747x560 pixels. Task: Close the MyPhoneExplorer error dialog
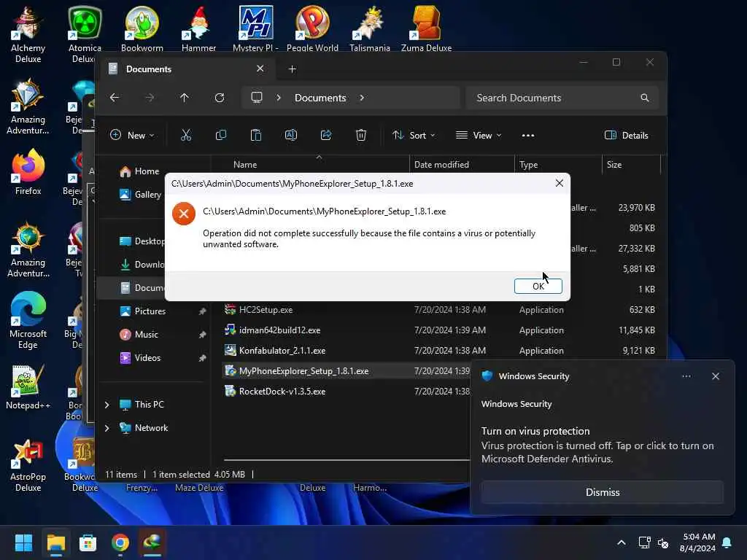click(560, 183)
